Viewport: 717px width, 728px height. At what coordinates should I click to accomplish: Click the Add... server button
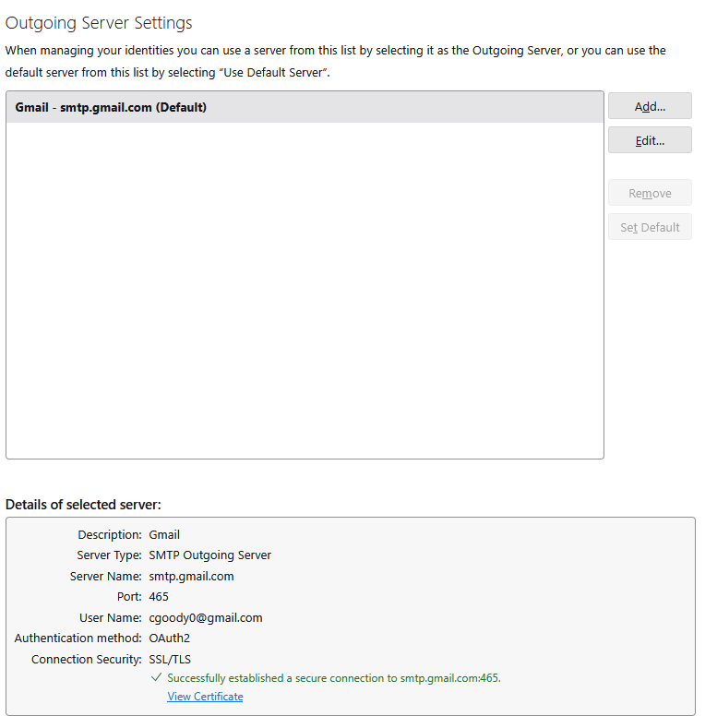point(650,106)
